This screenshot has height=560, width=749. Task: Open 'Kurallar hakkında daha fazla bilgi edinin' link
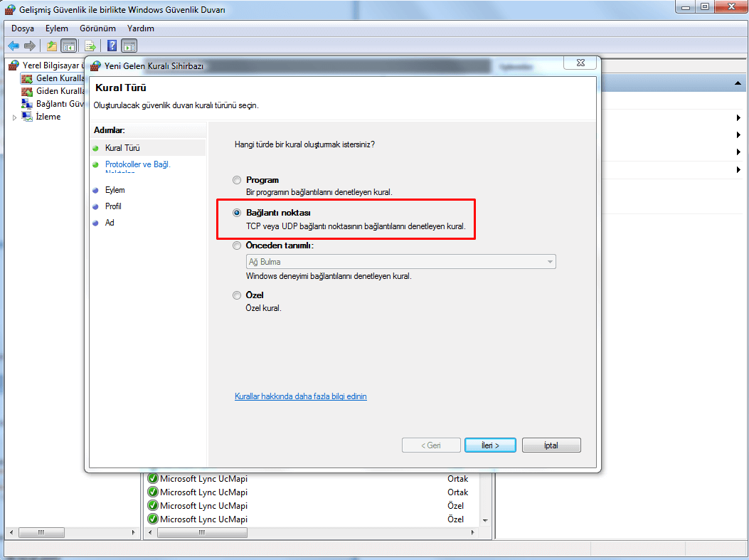coord(300,396)
